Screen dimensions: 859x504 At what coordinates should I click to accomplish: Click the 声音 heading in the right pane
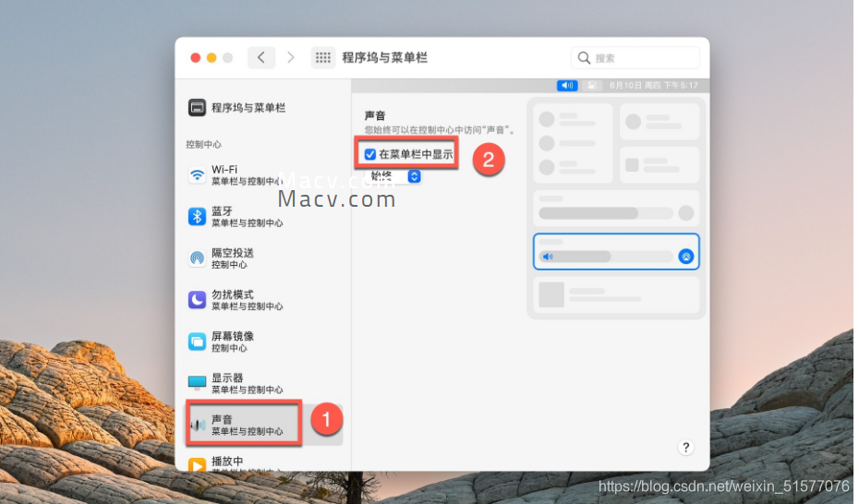pos(375,115)
